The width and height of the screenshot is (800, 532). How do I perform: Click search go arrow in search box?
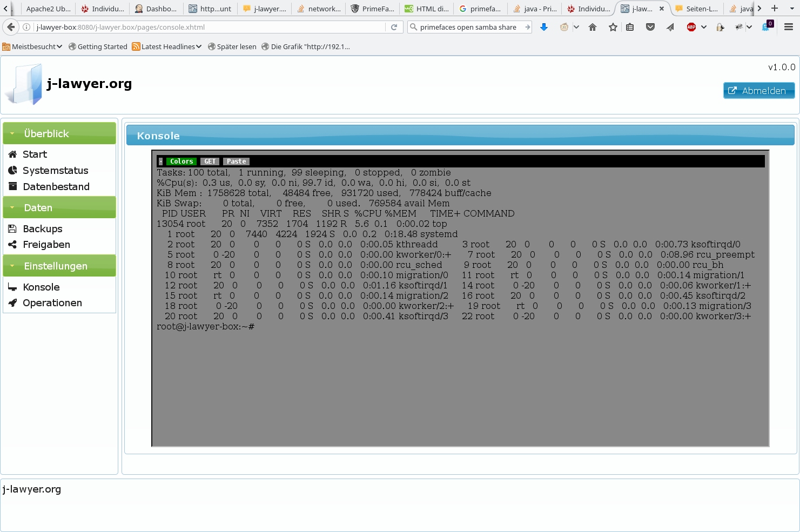[527, 27]
